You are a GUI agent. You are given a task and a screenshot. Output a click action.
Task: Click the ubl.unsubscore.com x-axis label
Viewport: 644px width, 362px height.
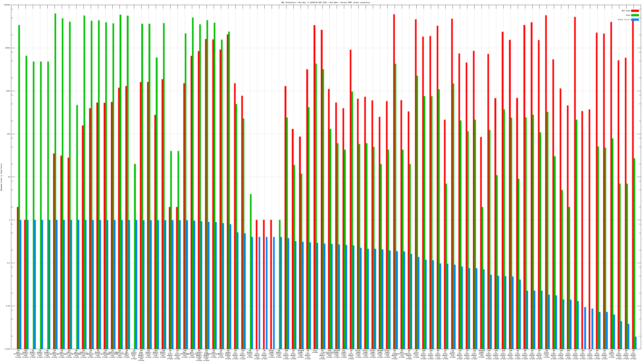(192, 354)
